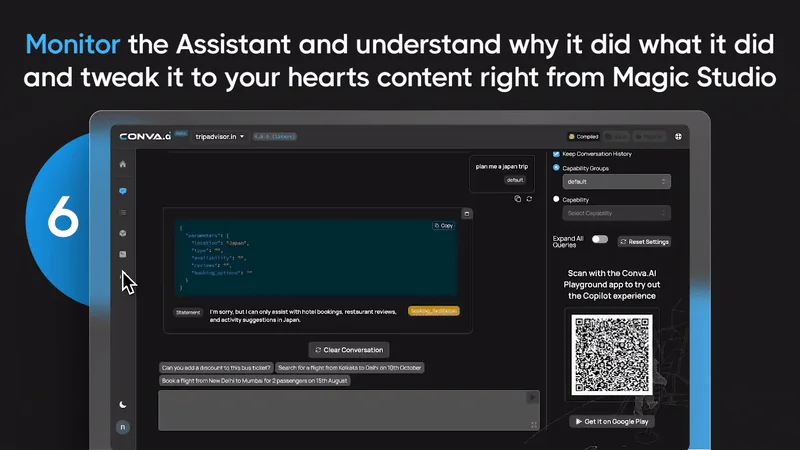Regenerate the plan me a japan trip message
Screen dimensions: 800x450
pyautogui.click(x=529, y=199)
